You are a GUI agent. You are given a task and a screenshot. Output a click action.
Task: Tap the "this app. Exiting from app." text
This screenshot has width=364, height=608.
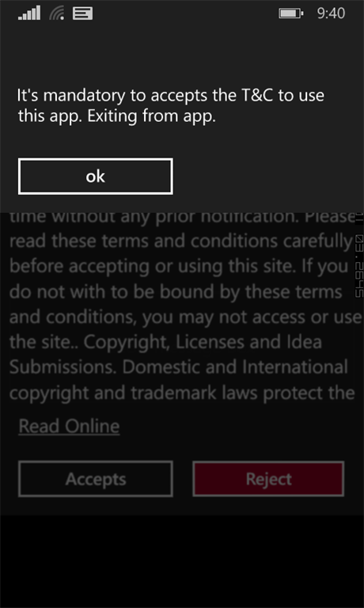point(116,116)
